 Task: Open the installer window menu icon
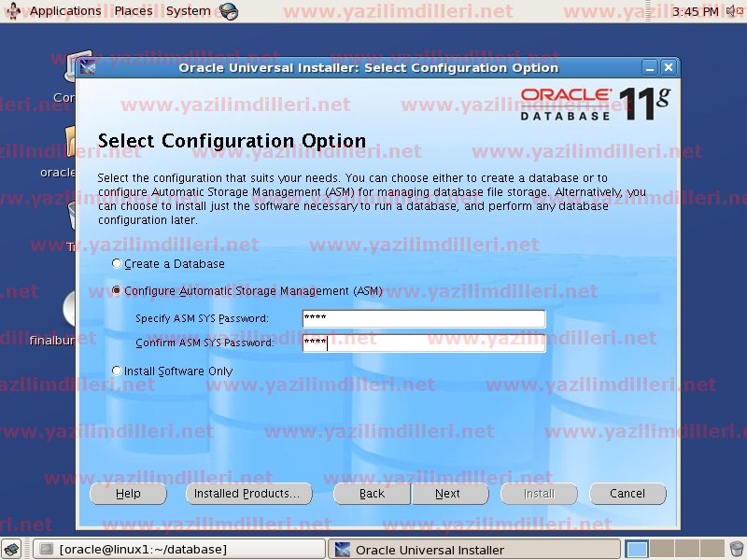(x=89, y=67)
